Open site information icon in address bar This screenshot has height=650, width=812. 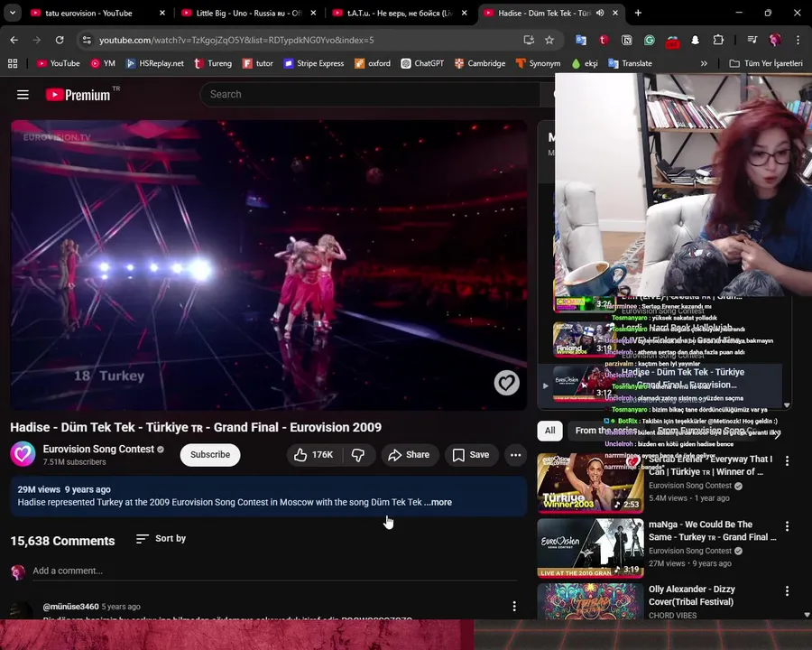pos(87,40)
